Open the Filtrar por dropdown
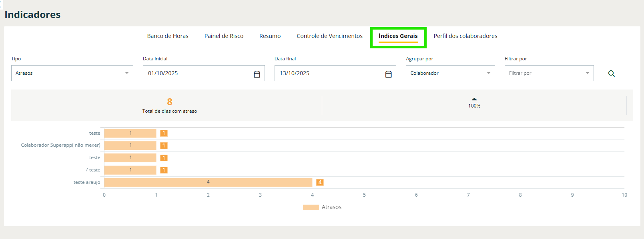This screenshot has width=644, height=239. (x=549, y=73)
